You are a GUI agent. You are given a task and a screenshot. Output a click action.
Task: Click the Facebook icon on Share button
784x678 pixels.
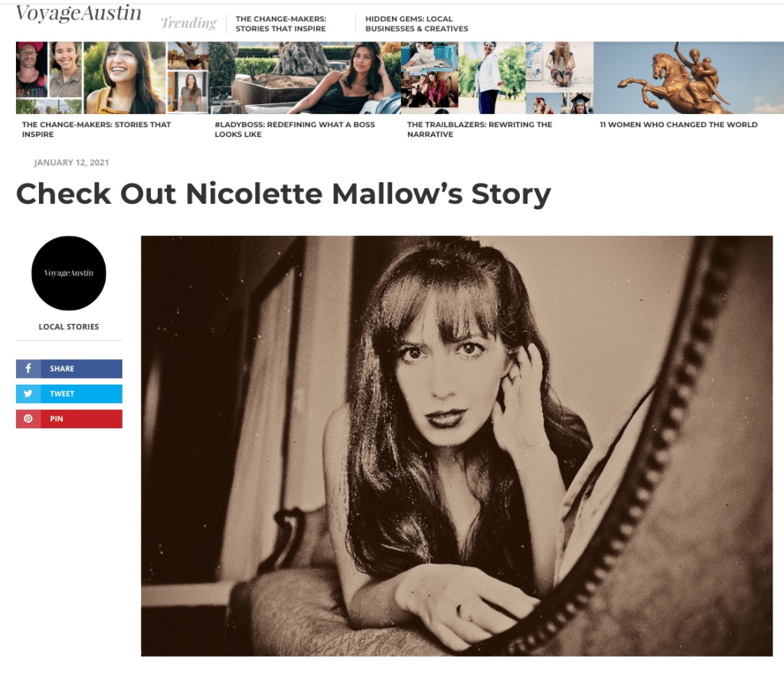(x=28, y=368)
